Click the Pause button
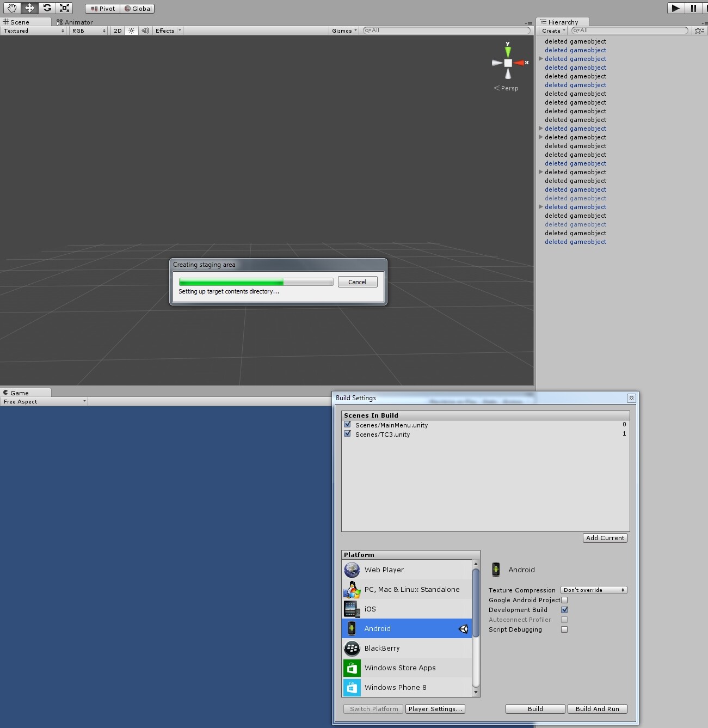Image resolution: width=708 pixels, height=728 pixels. point(693,8)
